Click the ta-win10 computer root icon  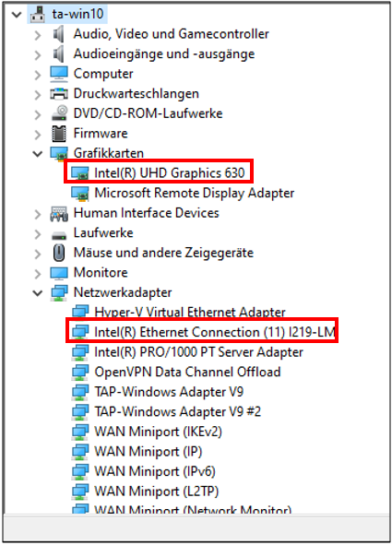pyautogui.click(x=38, y=14)
